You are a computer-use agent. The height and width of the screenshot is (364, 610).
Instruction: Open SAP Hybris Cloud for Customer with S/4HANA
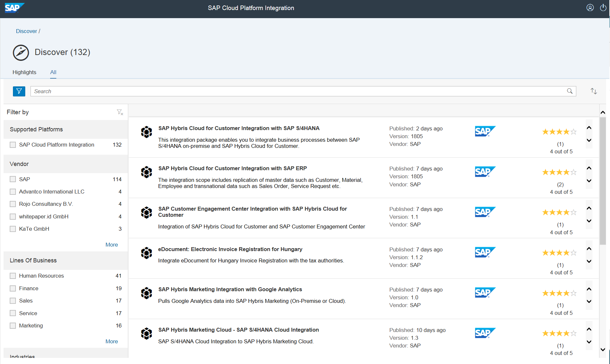[x=239, y=128]
